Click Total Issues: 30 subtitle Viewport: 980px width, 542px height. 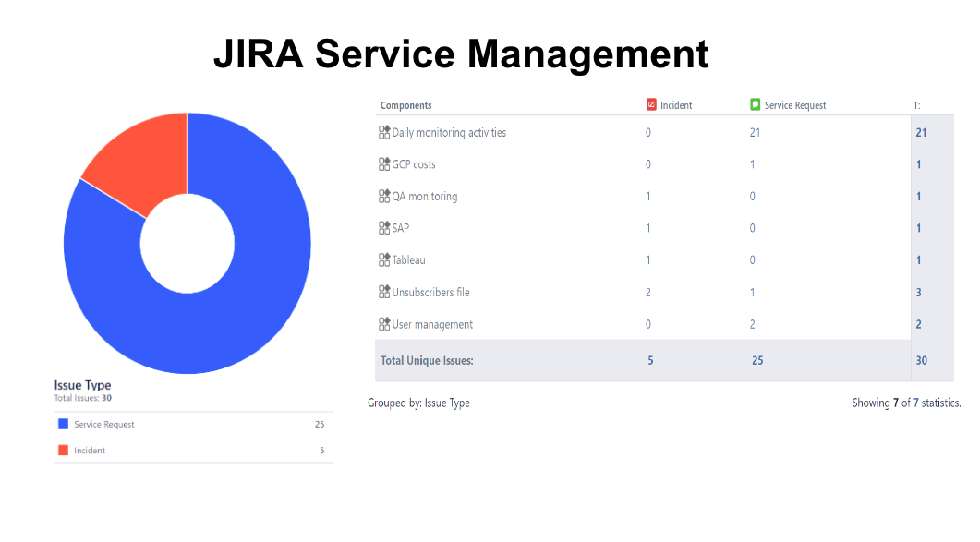point(82,398)
